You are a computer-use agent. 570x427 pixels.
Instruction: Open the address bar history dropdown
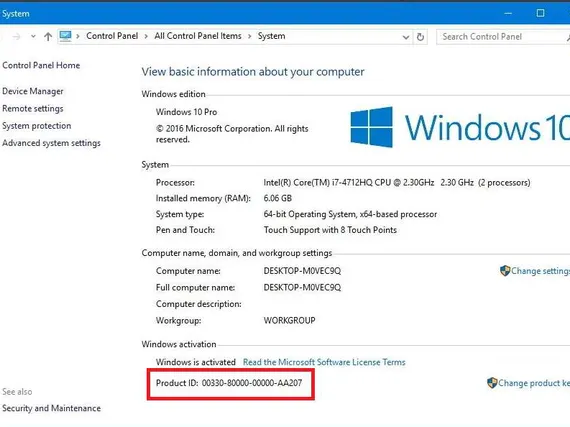pos(406,37)
